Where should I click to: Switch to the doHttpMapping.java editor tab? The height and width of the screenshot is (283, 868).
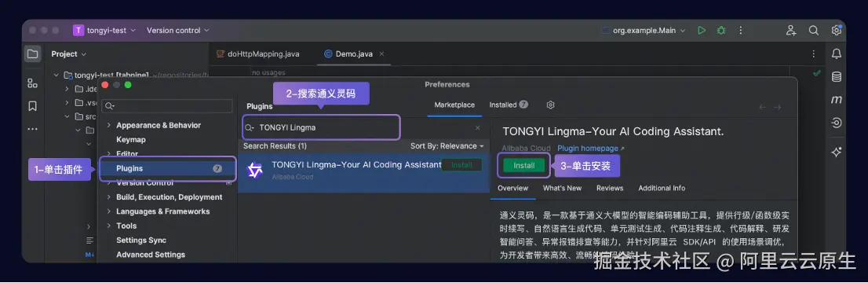click(258, 53)
